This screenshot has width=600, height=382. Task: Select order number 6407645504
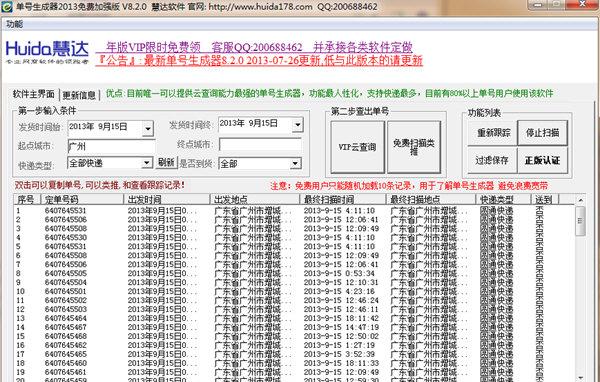point(66,282)
